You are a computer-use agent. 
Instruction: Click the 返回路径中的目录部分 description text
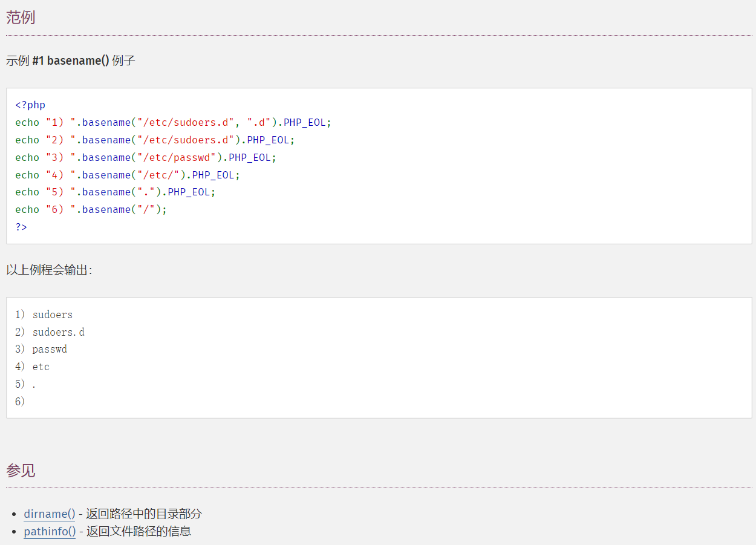click(144, 514)
